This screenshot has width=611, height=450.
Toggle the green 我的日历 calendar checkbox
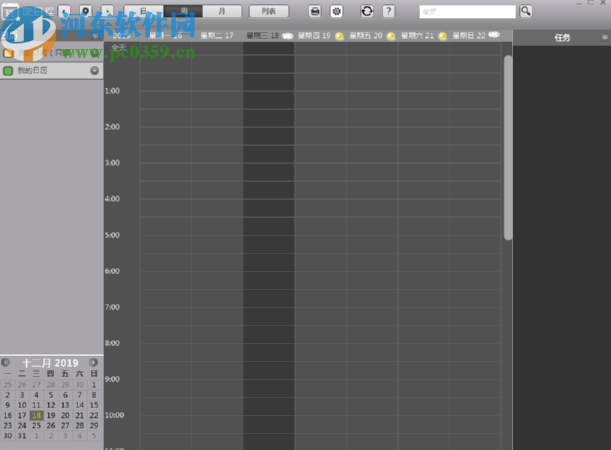[x=8, y=71]
